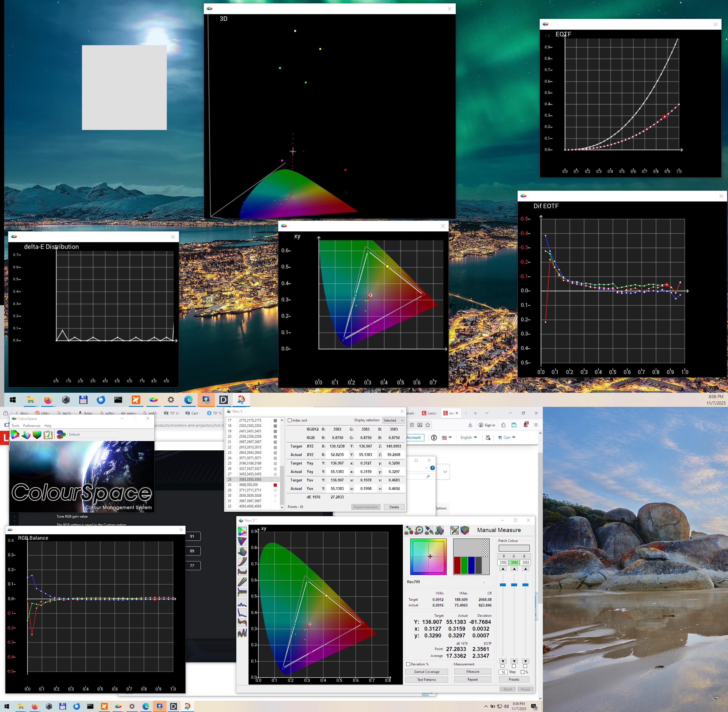
Task: Click the RGB gears settings icon in ColourSpace
Action: [x=61, y=435]
